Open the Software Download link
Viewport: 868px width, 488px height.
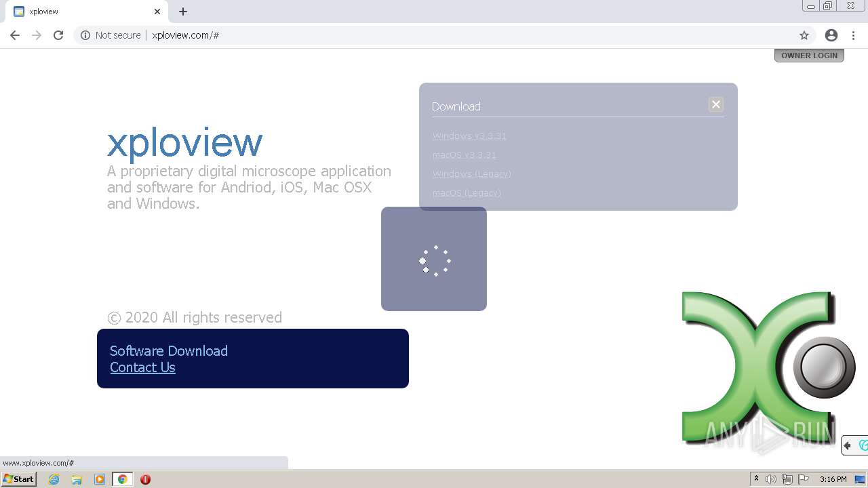click(x=169, y=350)
